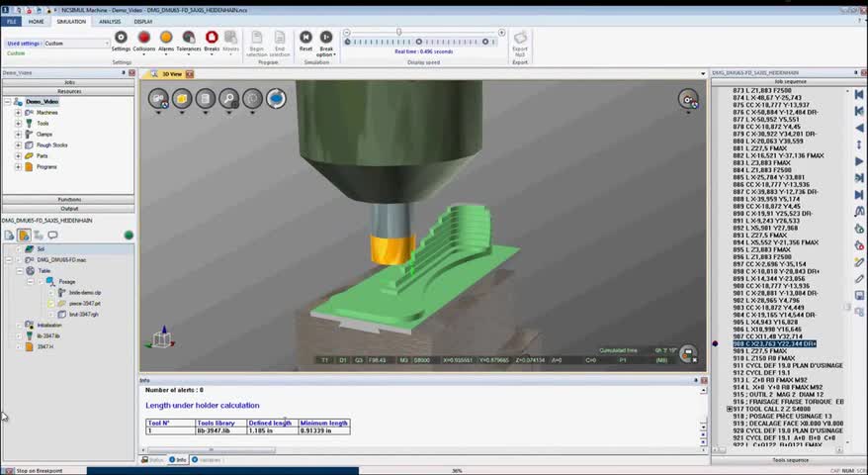The height and width of the screenshot is (475, 868).
Task: Expand the Parts node in the project tree
Action: pyautogui.click(x=18, y=155)
